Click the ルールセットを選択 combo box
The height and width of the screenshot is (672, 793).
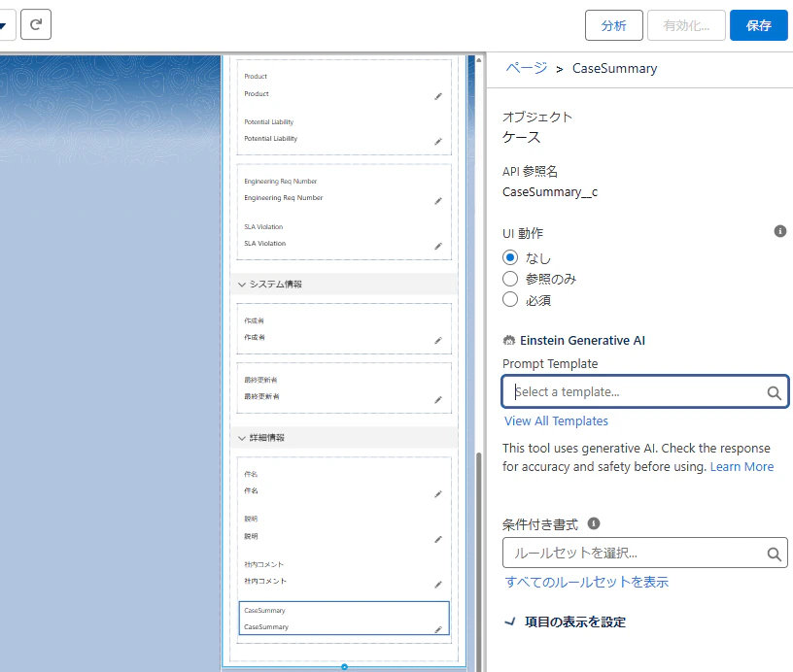pyautogui.click(x=645, y=553)
